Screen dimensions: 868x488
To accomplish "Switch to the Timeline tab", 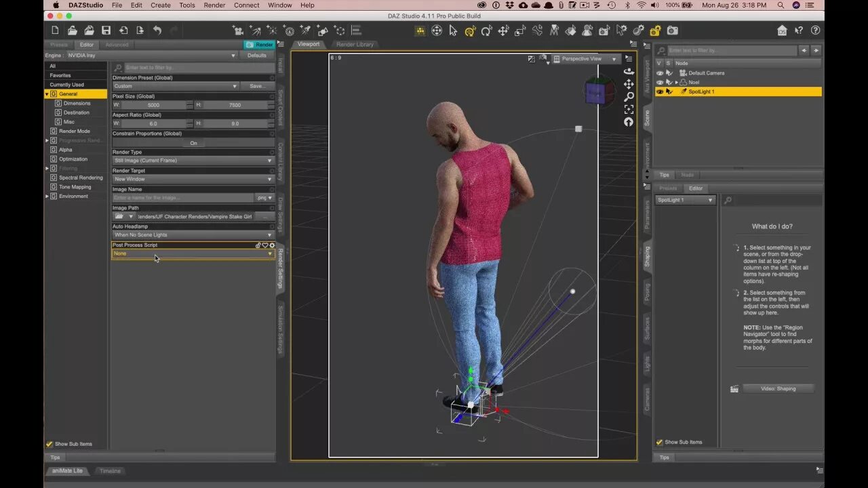I will (x=109, y=471).
